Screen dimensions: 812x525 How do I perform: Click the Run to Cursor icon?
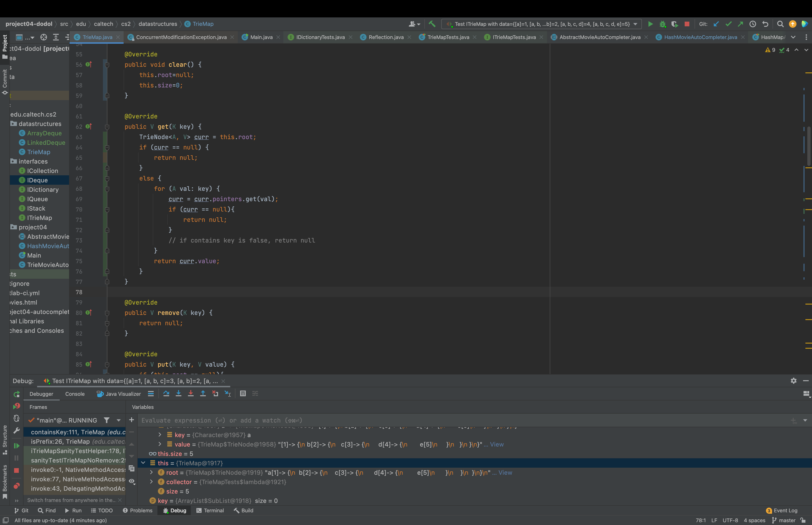pos(228,394)
